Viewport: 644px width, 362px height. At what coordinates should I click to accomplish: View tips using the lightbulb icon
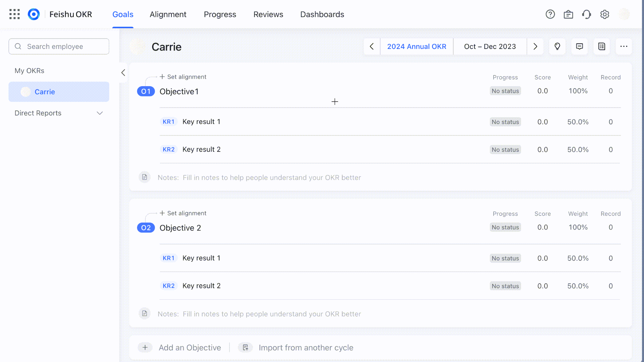click(557, 46)
